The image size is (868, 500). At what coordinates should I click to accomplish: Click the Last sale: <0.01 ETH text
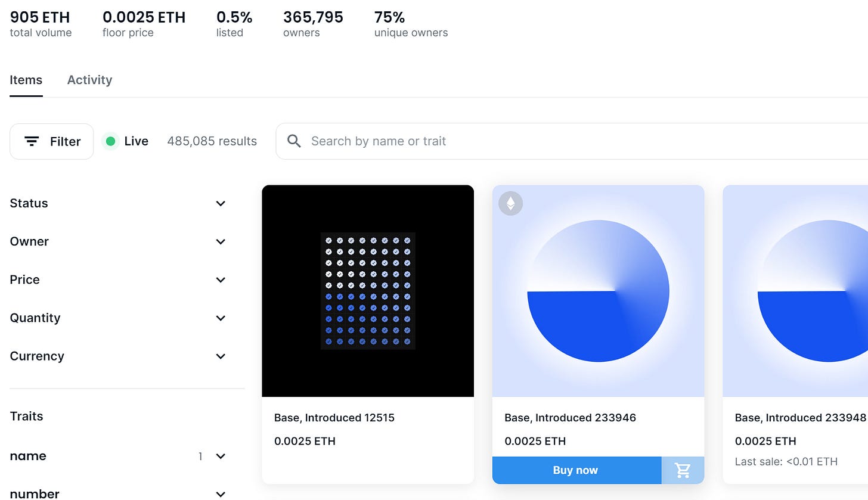coord(786,461)
